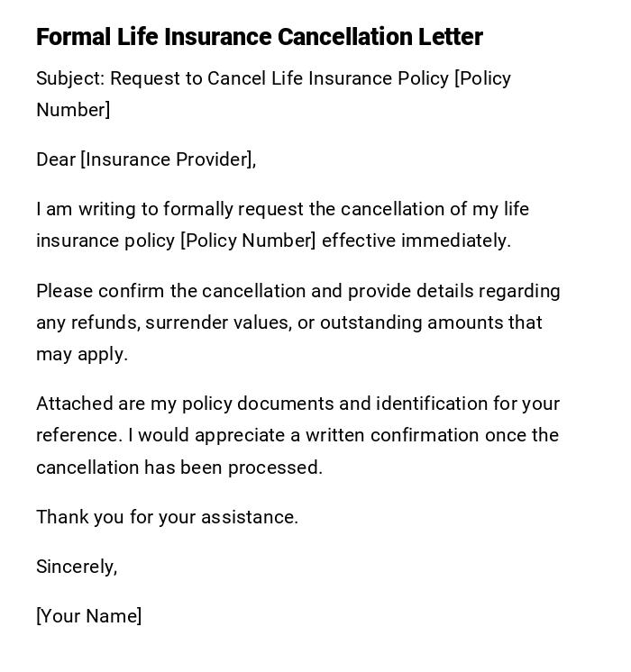Image resolution: width=631 pixels, height=672 pixels.
Task: Click the word 'Dear' in the greeting
Action: (56, 159)
